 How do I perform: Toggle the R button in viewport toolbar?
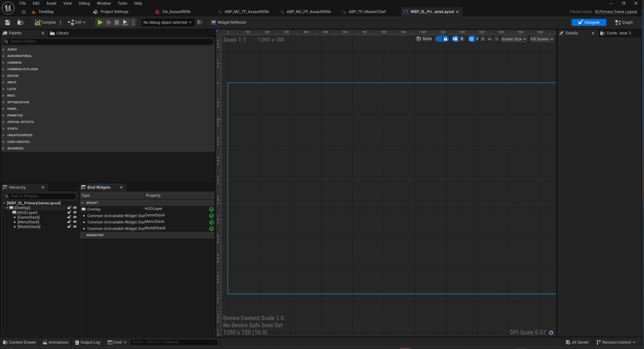462,39
